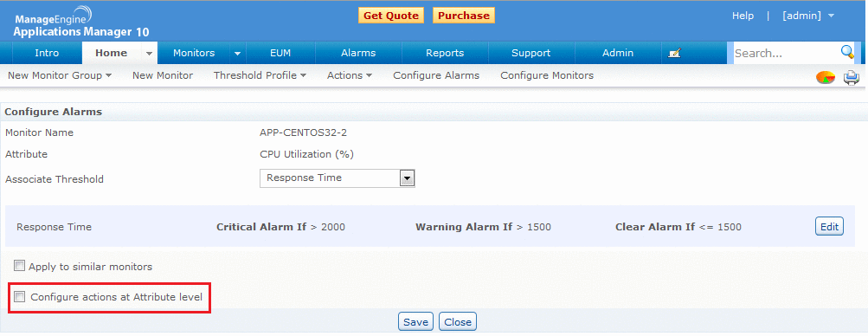Image resolution: width=868 pixels, height=336 pixels.
Task: Click the ManageEngine Applications Manager logo
Action: pos(80,22)
